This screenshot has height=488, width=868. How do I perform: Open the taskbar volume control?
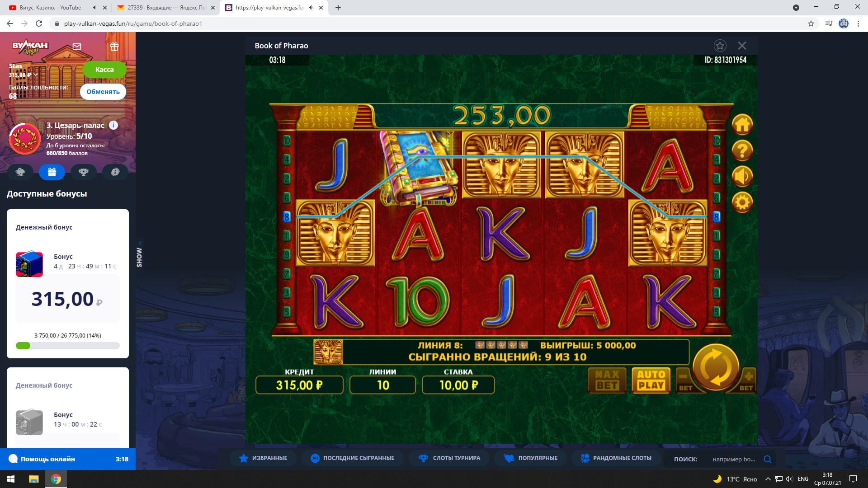[x=789, y=479]
